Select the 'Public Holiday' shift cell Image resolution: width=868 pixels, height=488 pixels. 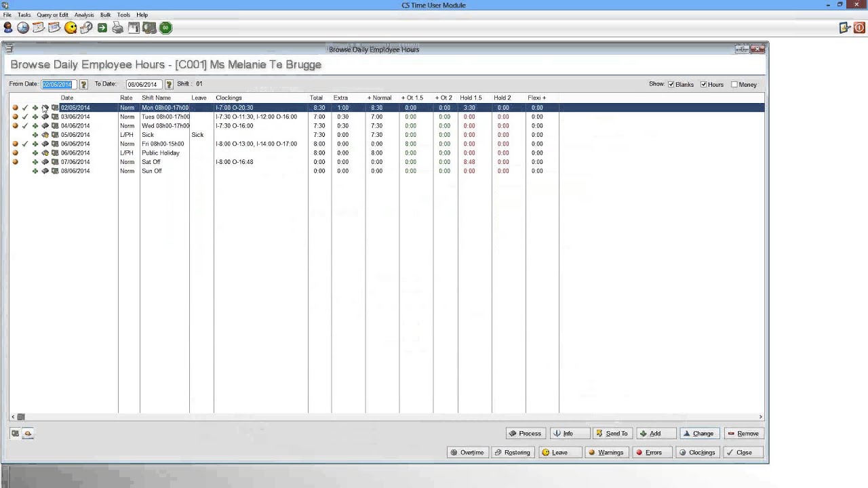point(161,152)
